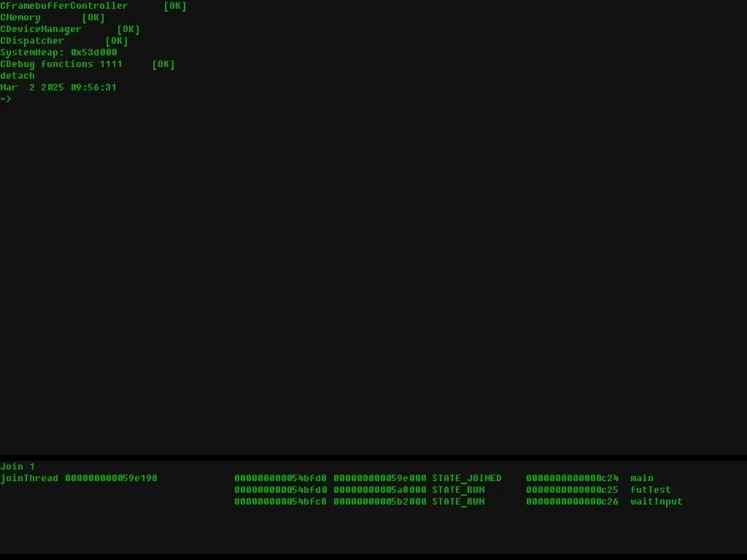Click the Join 1 status line
Screen dimensions: 747x560
point(18,467)
